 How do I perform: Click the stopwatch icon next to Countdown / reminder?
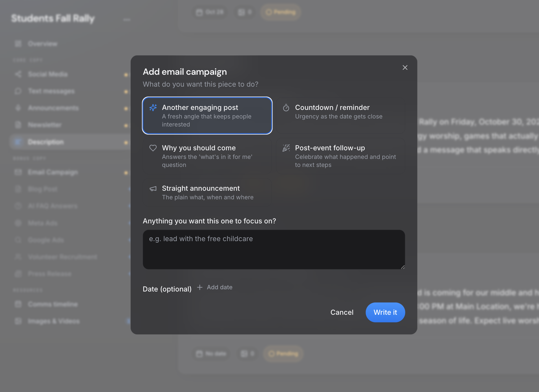point(286,108)
